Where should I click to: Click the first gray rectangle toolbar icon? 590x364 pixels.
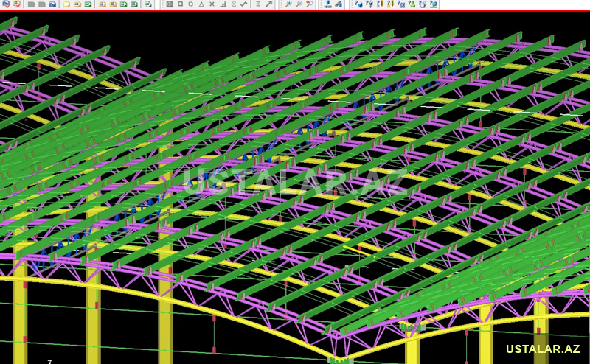[x=32, y=4]
